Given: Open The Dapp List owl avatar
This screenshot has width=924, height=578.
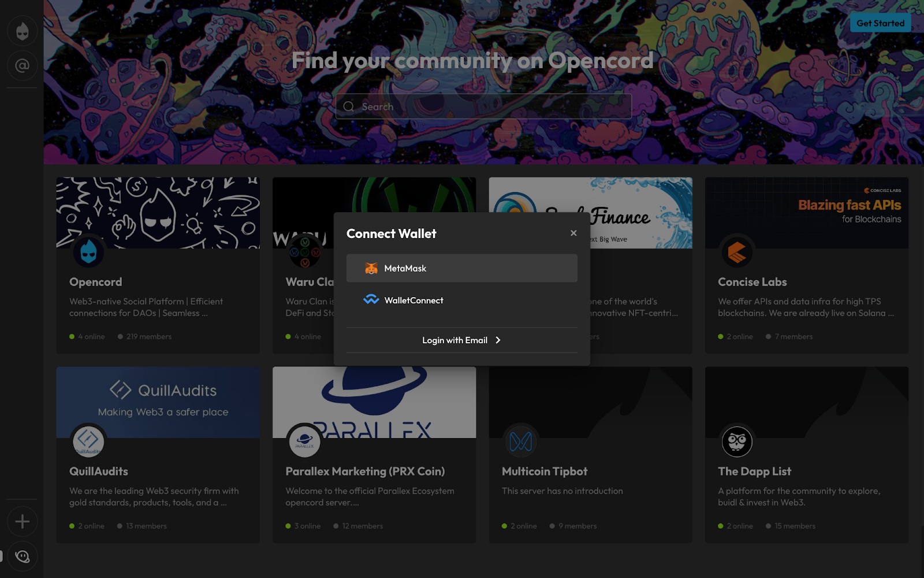Looking at the screenshot, I should point(737,442).
